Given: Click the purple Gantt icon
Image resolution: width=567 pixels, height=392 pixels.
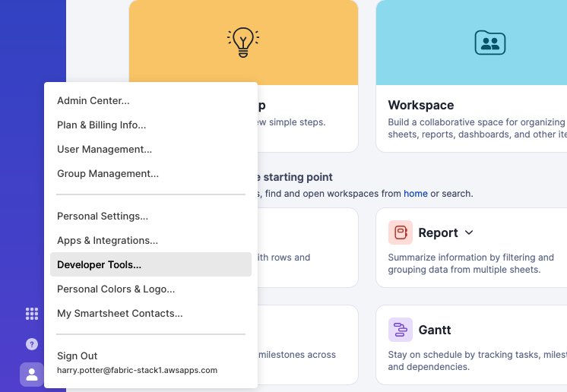Looking at the screenshot, I should pos(401,330).
